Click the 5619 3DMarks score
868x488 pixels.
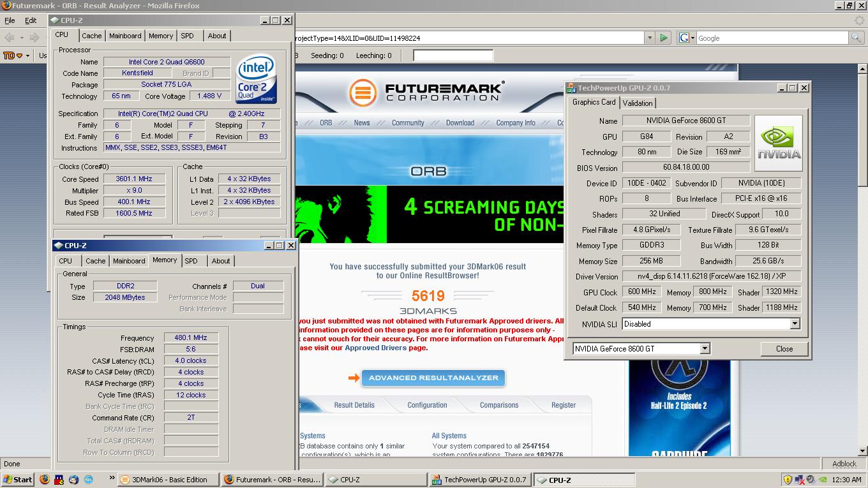coord(428,295)
